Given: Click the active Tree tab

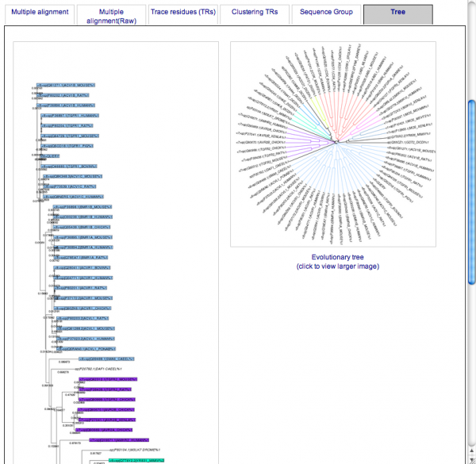Looking at the screenshot, I should [x=397, y=13].
